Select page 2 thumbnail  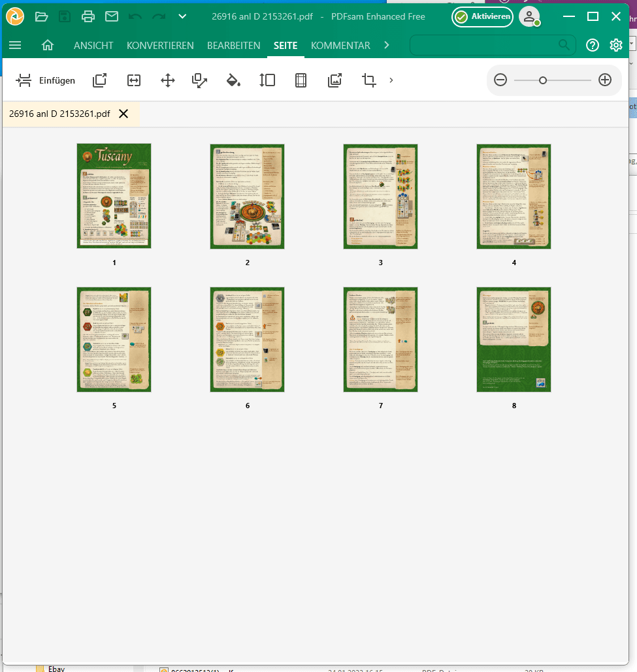click(x=248, y=196)
